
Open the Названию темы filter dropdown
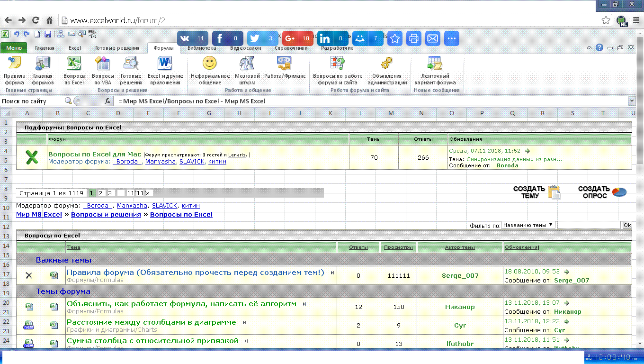528,225
